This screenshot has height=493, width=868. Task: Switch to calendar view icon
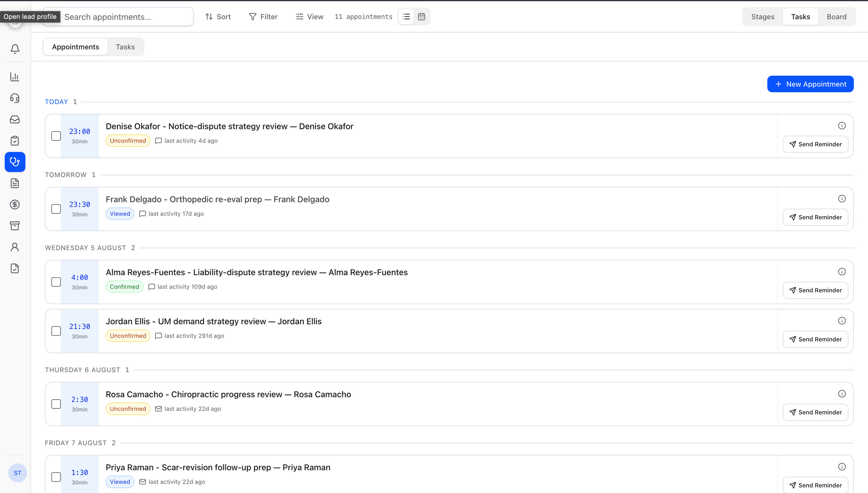tap(422, 17)
